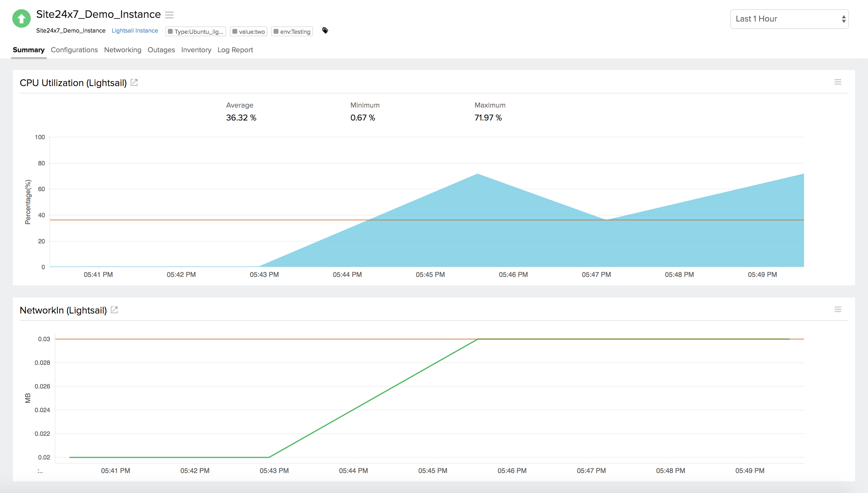Switch to the Configurations tab

click(74, 50)
